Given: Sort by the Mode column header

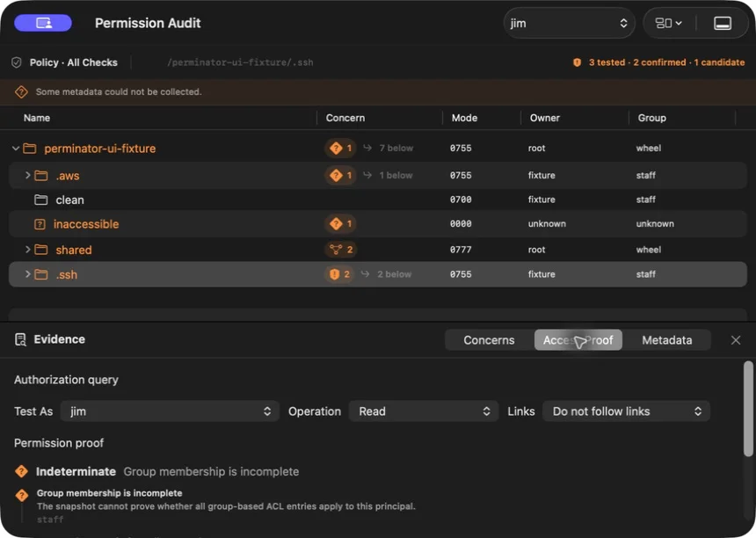Looking at the screenshot, I should 464,118.
